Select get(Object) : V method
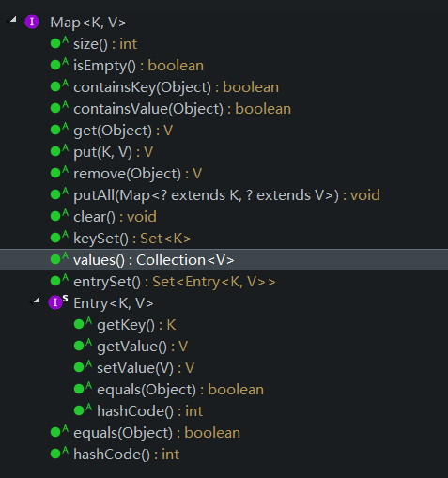448x478 pixels. pyautogui.click(x=123, y=131)
